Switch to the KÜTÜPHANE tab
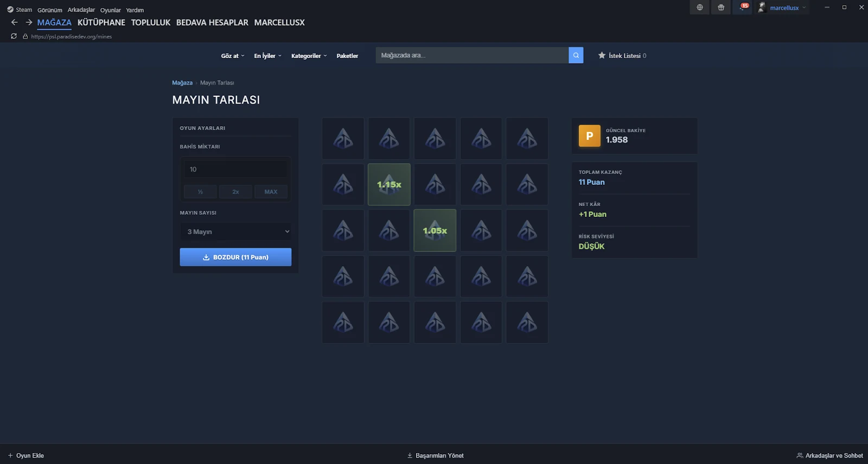 [x=101, y=22]
